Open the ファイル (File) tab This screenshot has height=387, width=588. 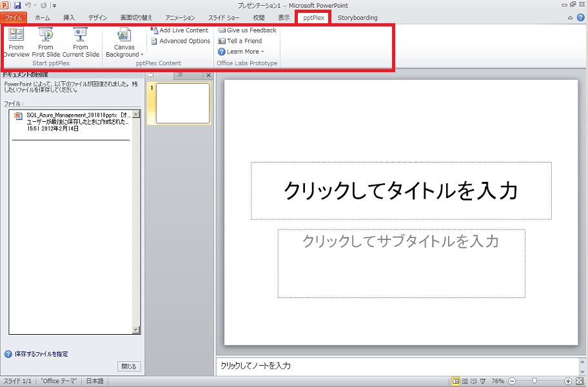(14, 18)
